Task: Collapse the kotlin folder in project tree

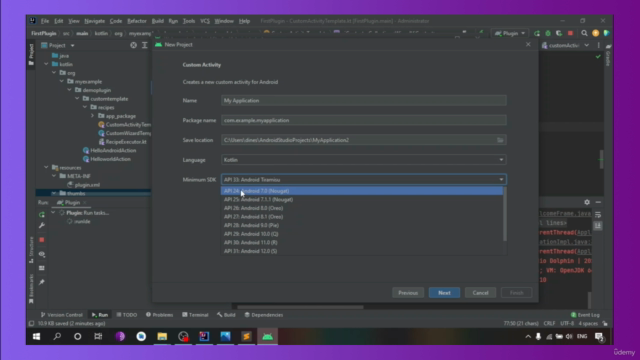Action: [x=47, y=64]
